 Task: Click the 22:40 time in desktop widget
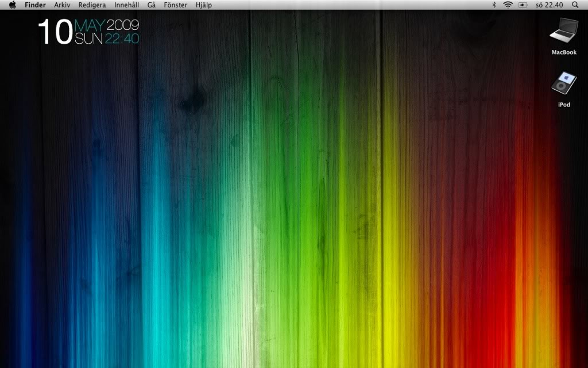pyautogui.click(x=122, y=39)
